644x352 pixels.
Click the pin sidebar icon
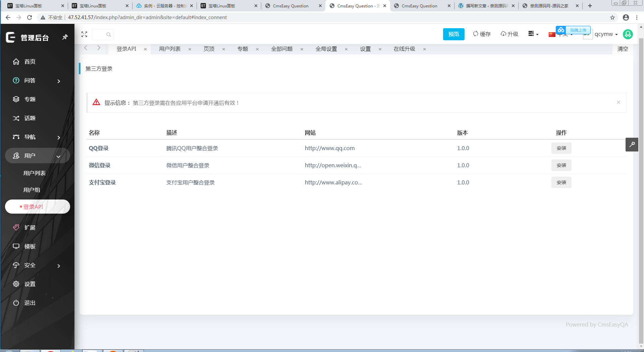coord(65,37)
